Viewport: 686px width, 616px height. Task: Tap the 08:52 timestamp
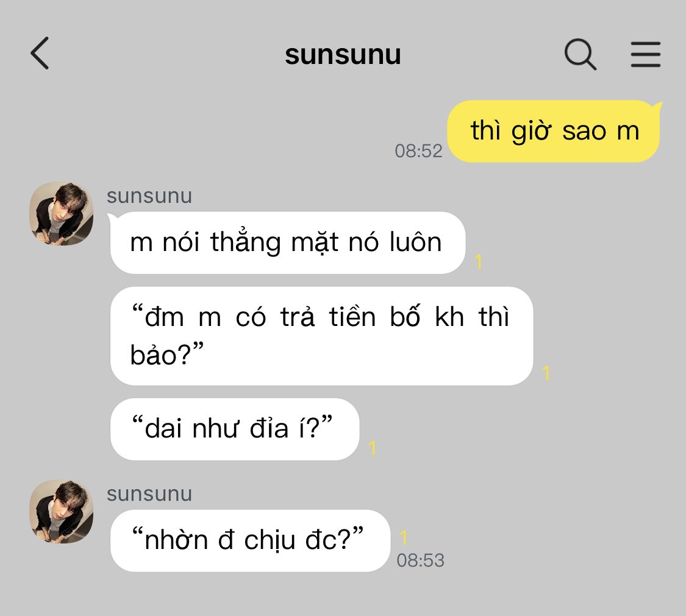[418, 151]
